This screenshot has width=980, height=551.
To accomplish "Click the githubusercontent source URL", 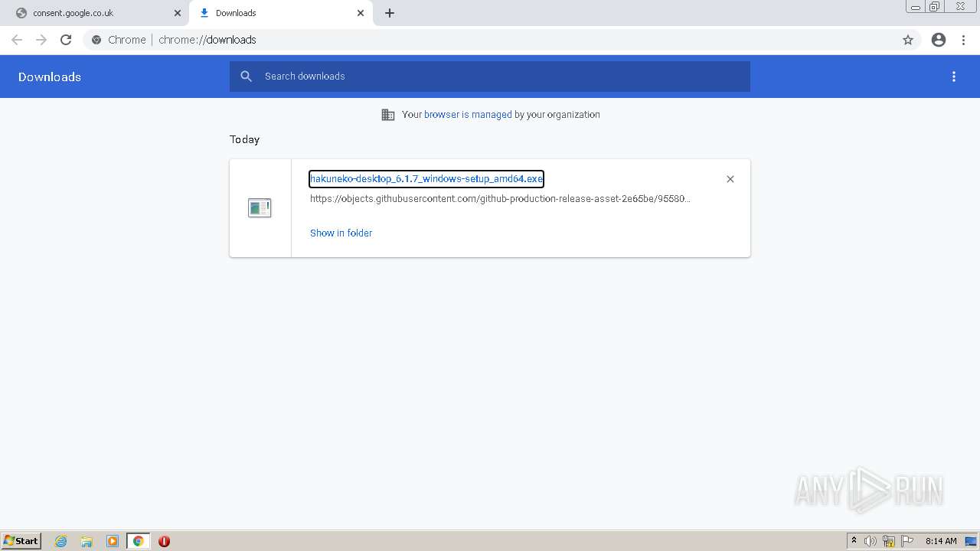I will point(500,199).
